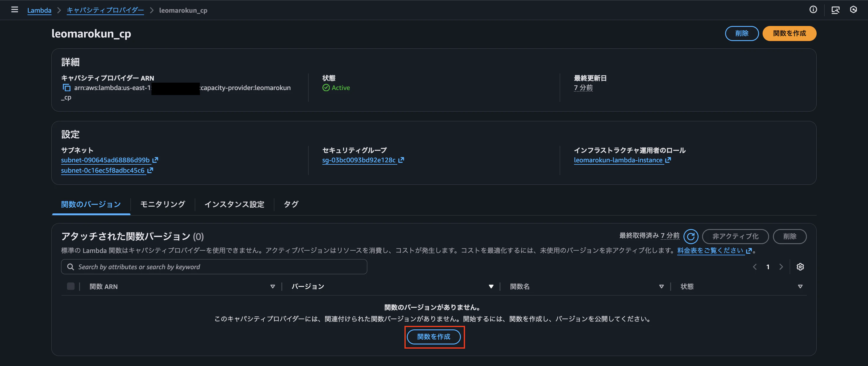Click the 関数 ARN column header
This screenshot has width=868, height=366.
tap(103, 287)
